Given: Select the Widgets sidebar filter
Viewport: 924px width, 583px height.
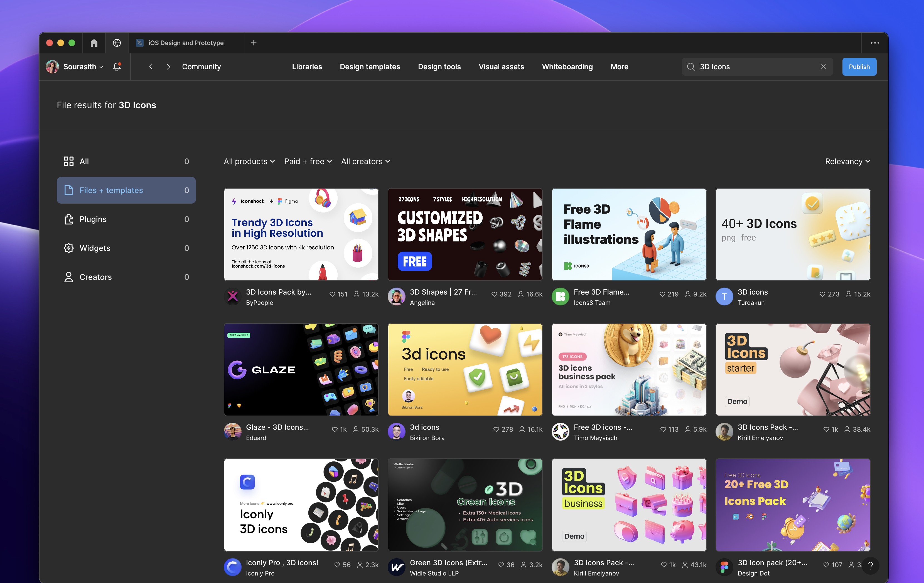Looking at the screenshot, I should 94,248.
